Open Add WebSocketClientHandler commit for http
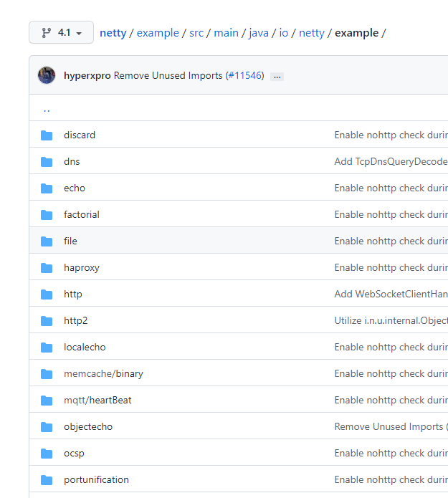Screen dimensions: 448x498 coord(391,294)
